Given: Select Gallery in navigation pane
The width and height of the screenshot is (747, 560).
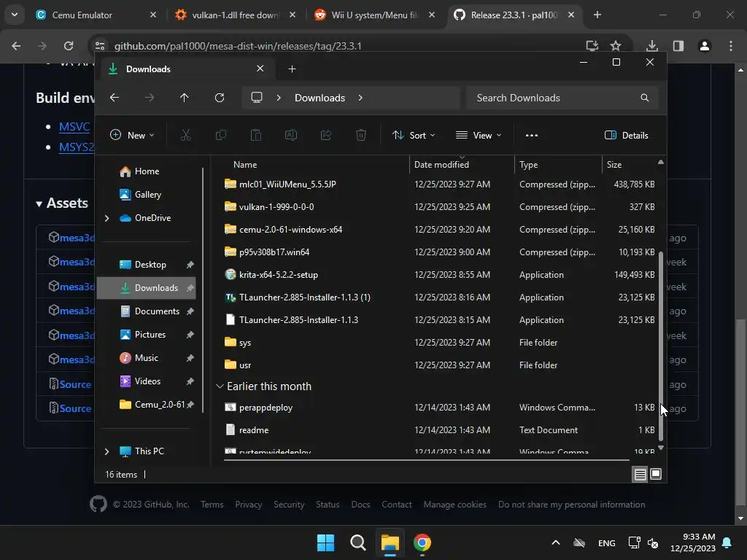Looking at the screenshot, I should 147,195.
